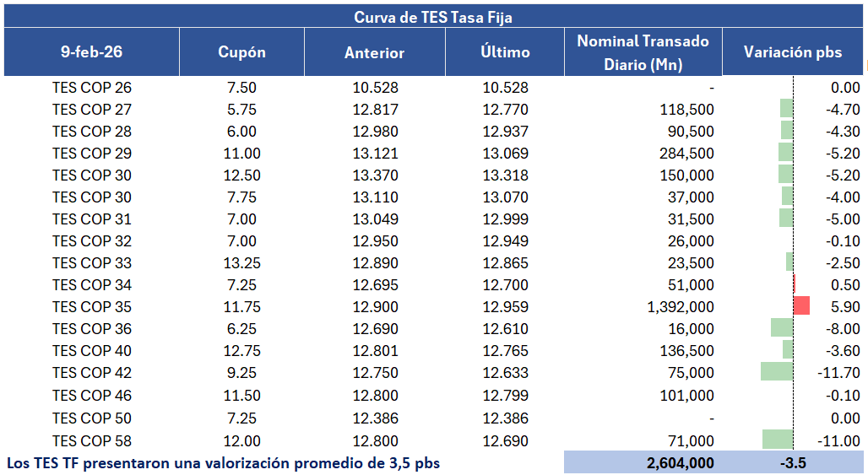The image size is (868, 475).
Task: Select the 'Variación pbs' column header
Action: [792, 51]
